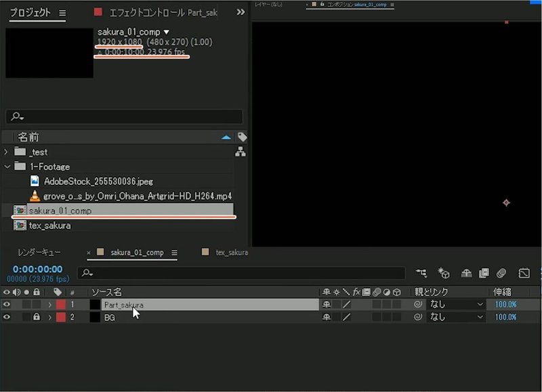Toggle the frame blending icon in timeline toolbar
This screenshot has width=542, height=392.
[484, 274]
